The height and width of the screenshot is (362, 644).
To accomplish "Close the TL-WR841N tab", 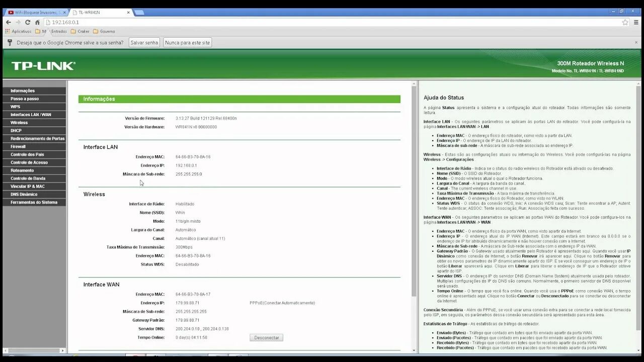I will (128, 12).
